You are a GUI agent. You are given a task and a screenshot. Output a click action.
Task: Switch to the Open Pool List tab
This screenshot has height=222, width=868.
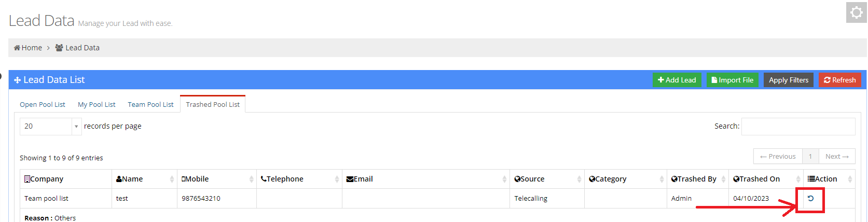coord(43,104)
